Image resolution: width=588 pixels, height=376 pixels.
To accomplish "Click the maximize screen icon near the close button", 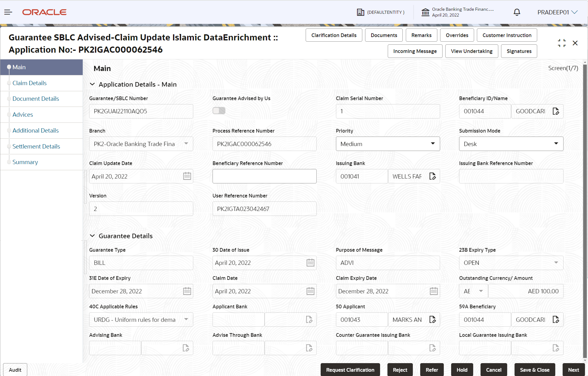I will [562, 43].
